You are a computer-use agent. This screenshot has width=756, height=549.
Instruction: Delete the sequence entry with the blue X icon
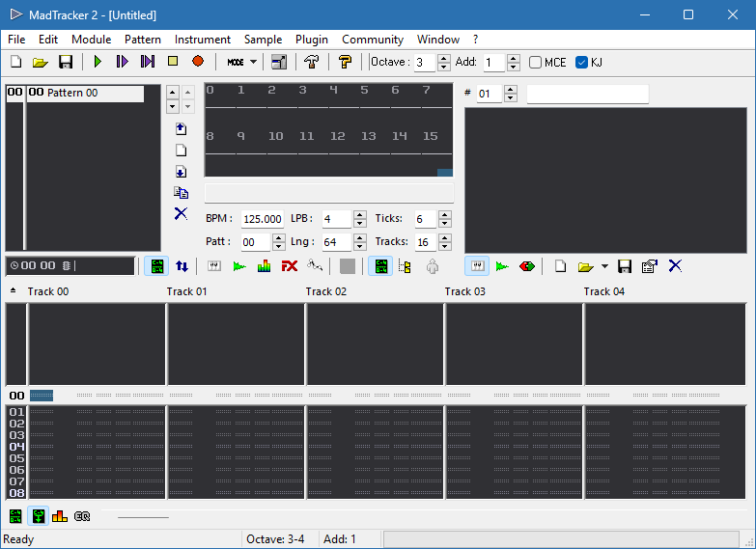click(181, 213)
